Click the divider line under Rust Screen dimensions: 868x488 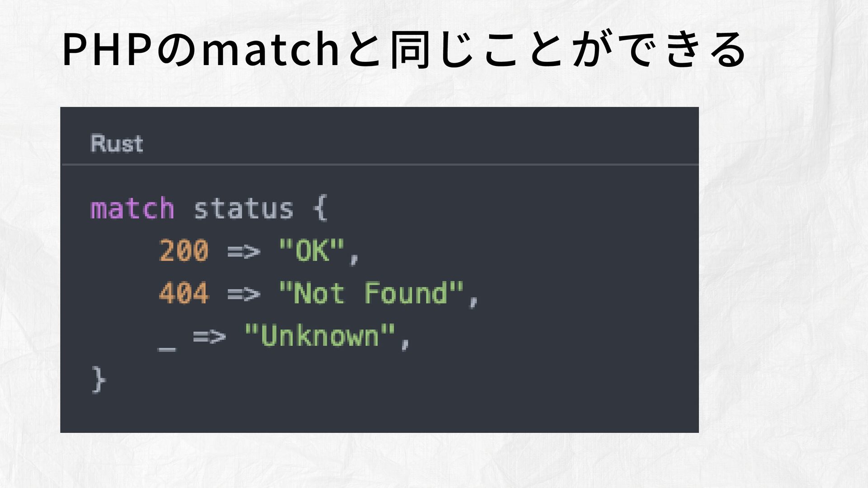380,164
